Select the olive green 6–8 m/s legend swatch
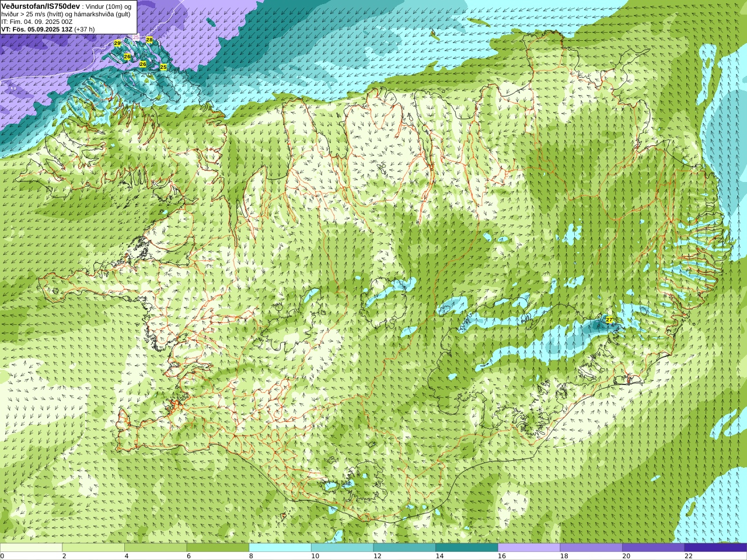The width and height of the screenshot is (747, 560). click(x=218, y=548)
